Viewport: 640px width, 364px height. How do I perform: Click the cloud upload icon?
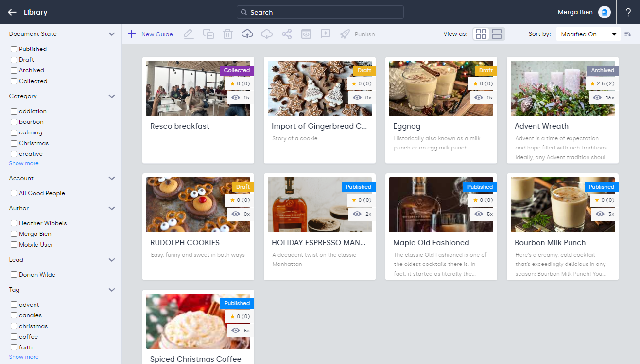tap(247, 34)
